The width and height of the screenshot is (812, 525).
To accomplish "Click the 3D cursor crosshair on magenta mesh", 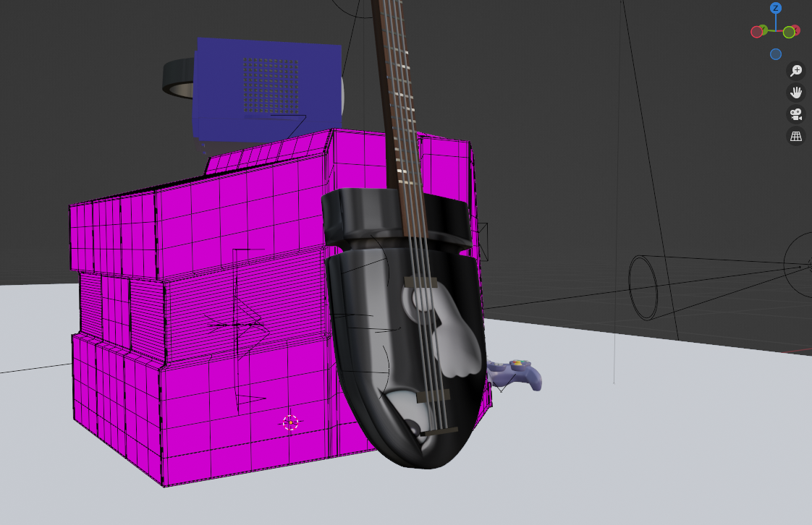I will 290,422.
